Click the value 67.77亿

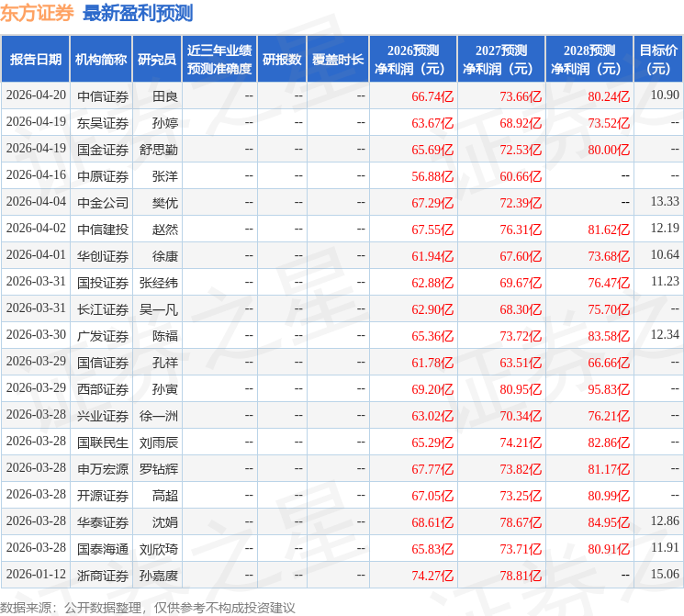[x=432, y=469]
